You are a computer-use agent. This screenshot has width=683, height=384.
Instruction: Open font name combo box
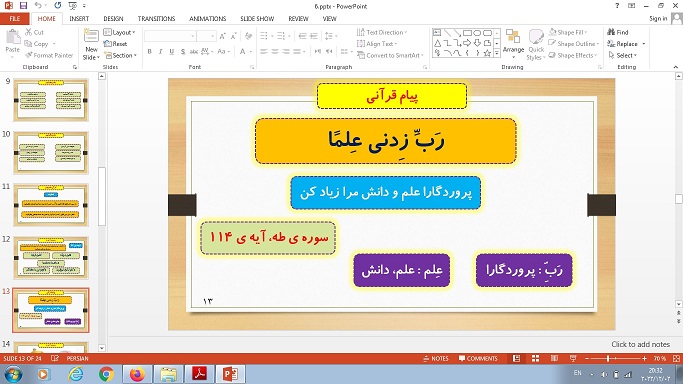pos(170,36)
